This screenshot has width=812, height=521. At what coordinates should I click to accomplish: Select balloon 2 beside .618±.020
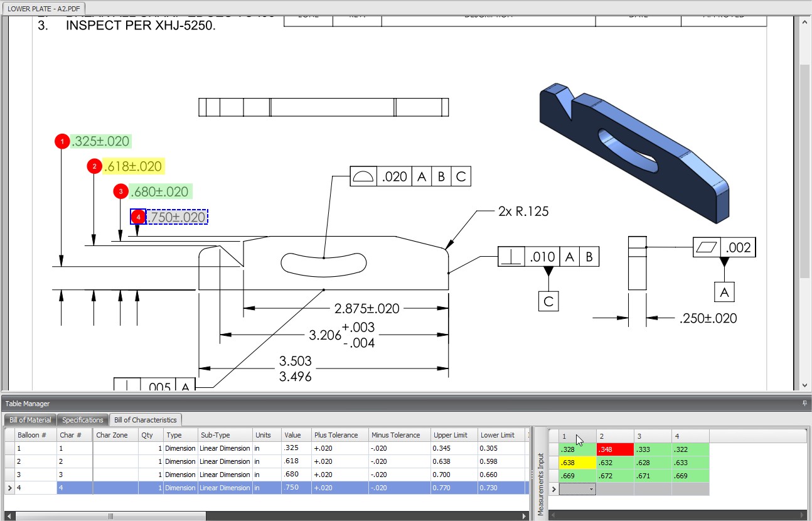94,166
